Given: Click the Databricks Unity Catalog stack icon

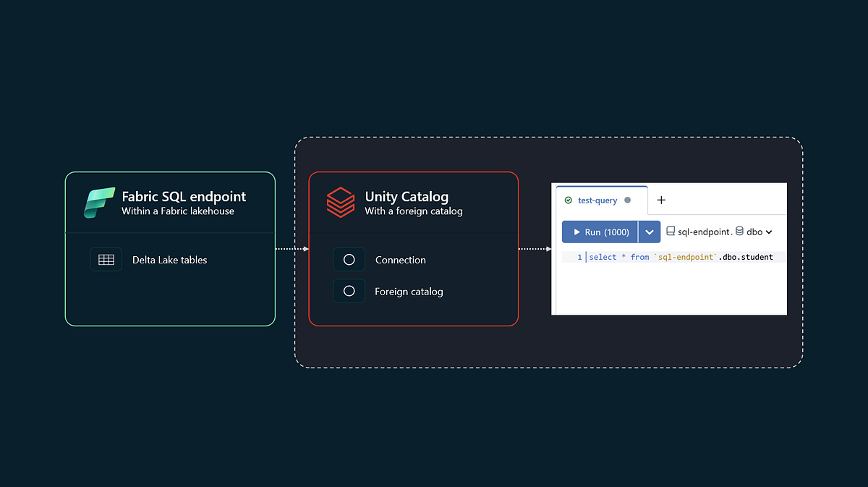Looking at the screenshot, I should pyautogui.click(x=341, y=202).
